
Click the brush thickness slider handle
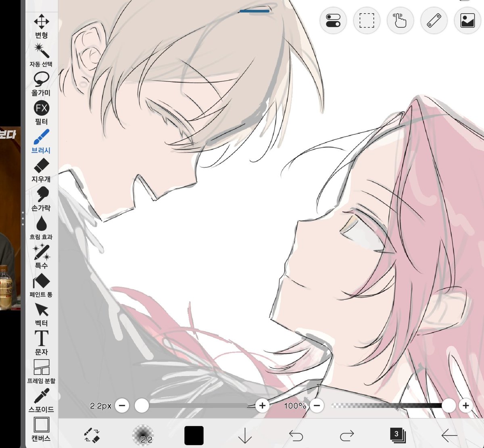[x=142, y=406]
